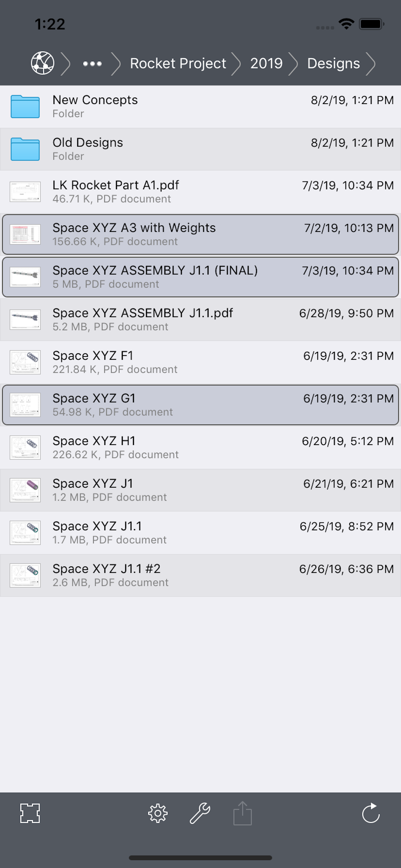
Task: Tap the selection mode icon in bottom toolbar
Action: (x=30, y=813)
